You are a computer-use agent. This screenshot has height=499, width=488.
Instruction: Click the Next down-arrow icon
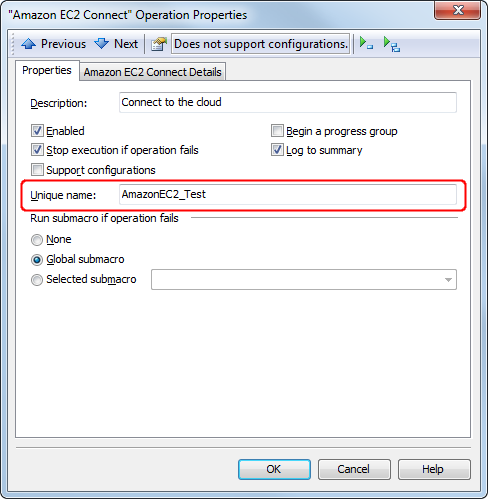click(x=101, y=44)
